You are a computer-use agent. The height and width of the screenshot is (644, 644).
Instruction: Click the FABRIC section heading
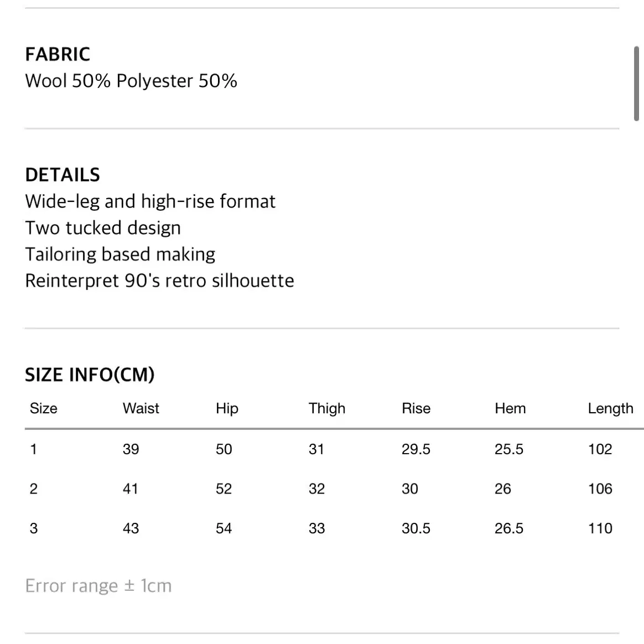tap(58, 54)
